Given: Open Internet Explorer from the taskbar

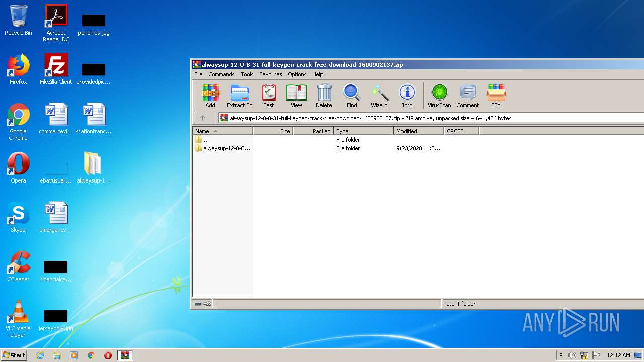Looking at the screenshot, I should pos(40,355).
